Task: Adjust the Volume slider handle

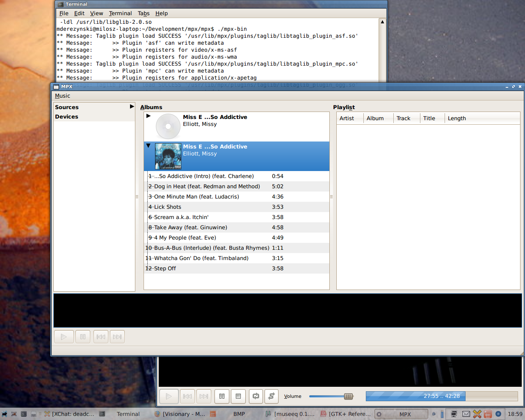Action: 348,396
